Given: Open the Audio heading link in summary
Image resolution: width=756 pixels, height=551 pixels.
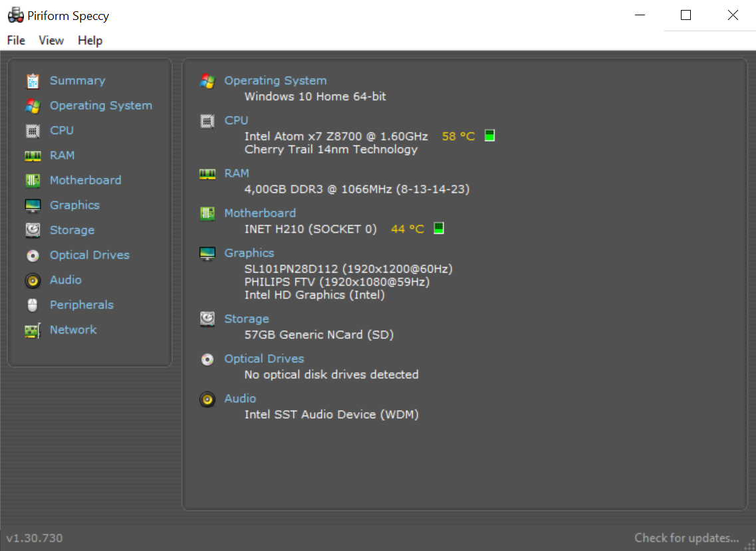Looking at the screenshot, I should point(240,399).
